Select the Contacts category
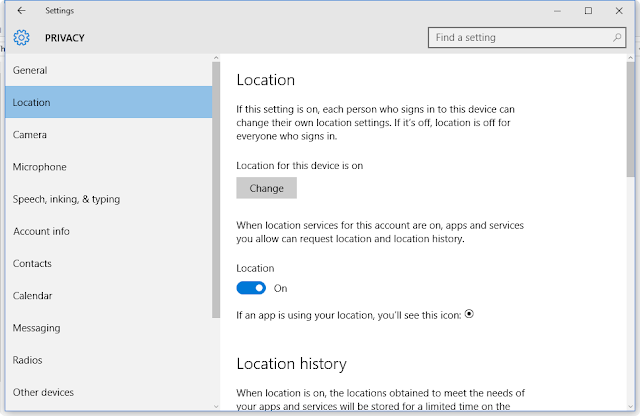The image size is (640, 416). [33, 264]
